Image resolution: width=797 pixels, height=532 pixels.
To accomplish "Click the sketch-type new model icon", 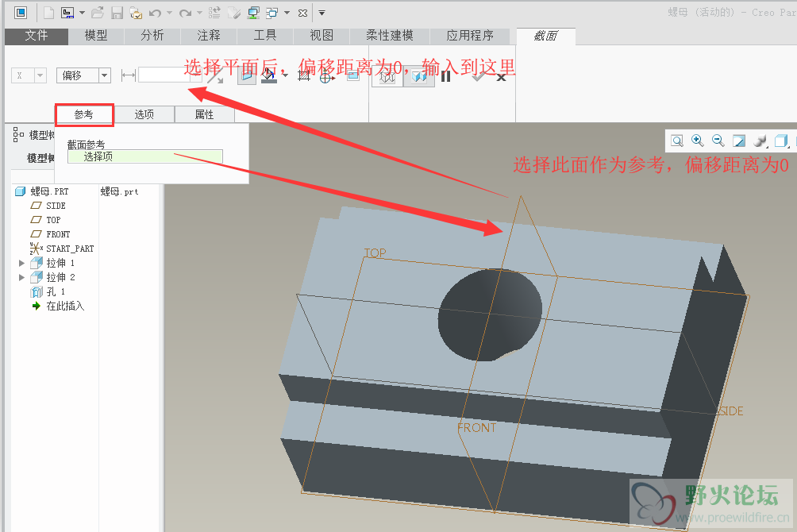I will pos(67,13).
